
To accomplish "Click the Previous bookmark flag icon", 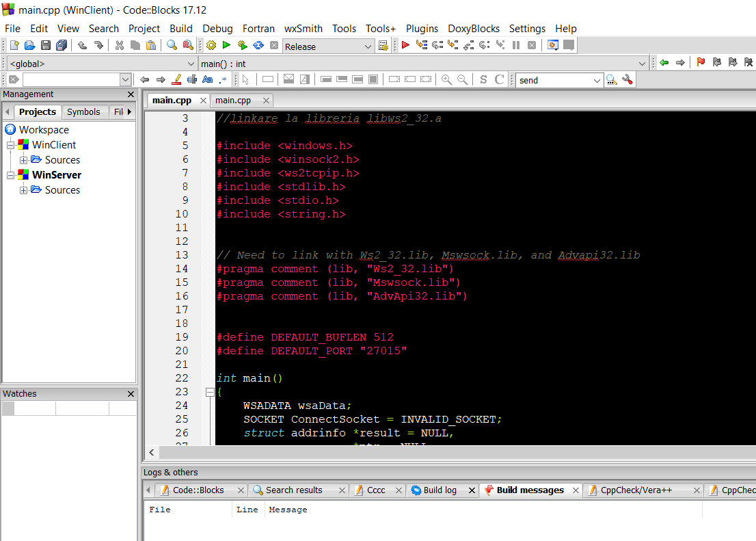I will point(717,62).
